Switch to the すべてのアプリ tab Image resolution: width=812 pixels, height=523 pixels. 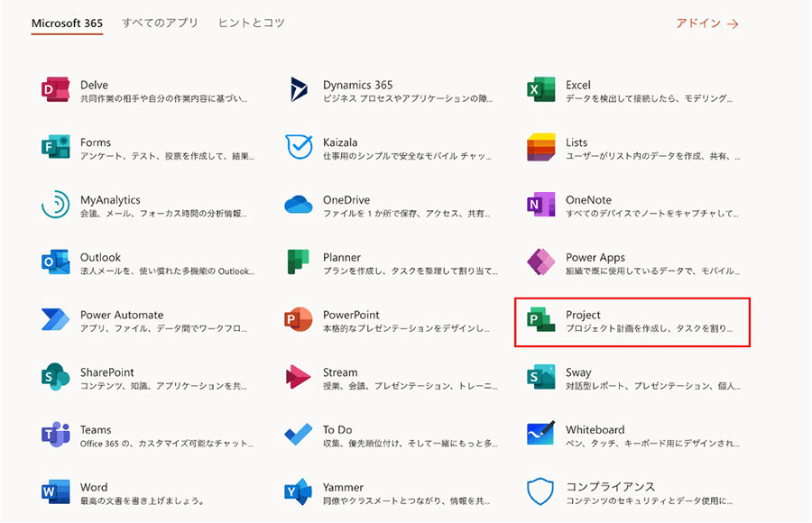(160, 23)
